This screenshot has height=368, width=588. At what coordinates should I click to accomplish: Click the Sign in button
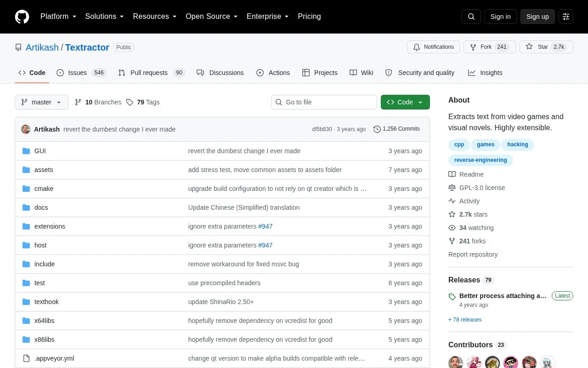(500, 17)
